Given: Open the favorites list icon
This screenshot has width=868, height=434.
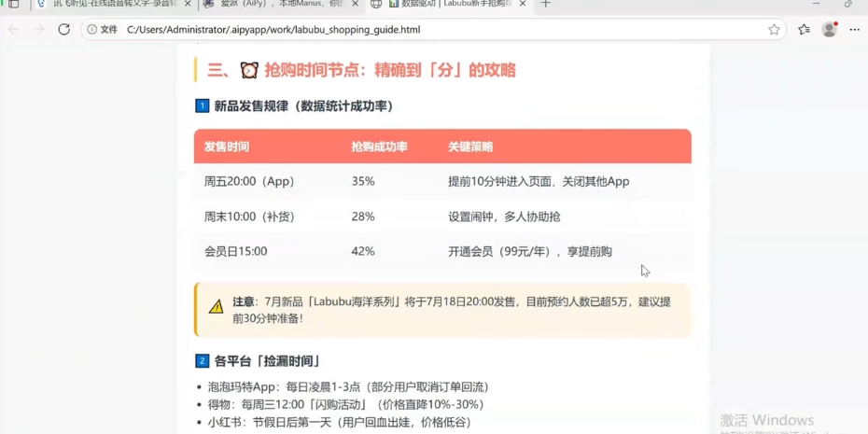Looking at the screenshot, I should click(x=805, y=29).
